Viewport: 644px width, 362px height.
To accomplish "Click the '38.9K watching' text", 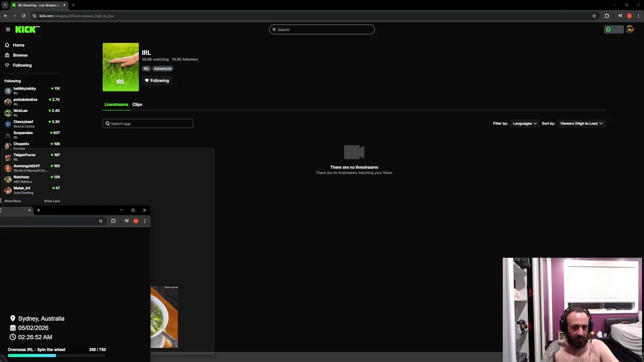I will (155, 60).
